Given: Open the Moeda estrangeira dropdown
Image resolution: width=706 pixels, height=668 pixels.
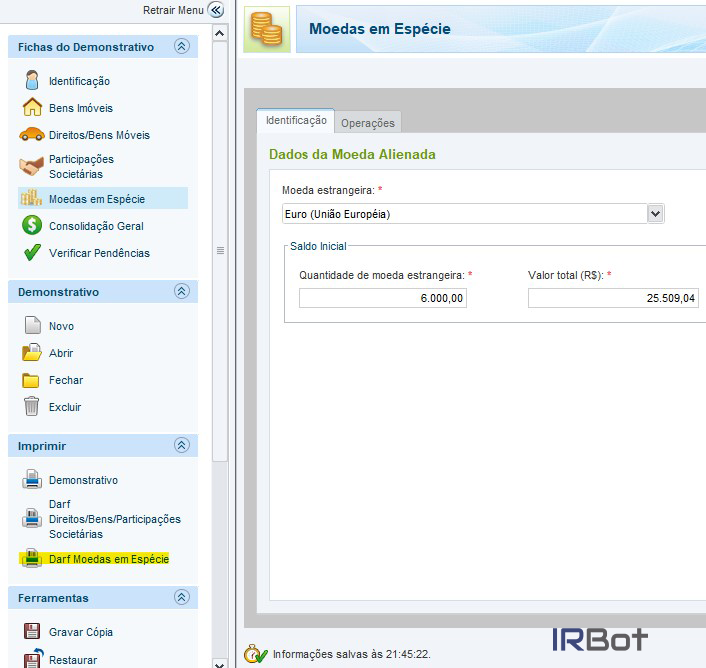Looking at the screenshot, I should tap(655, 214).
